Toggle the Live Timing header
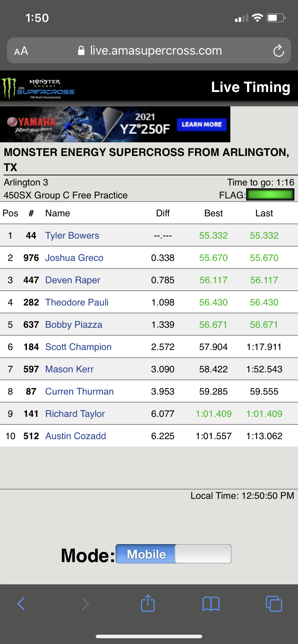The width and height of the screenshot is (298, 644). coord(251,87)
